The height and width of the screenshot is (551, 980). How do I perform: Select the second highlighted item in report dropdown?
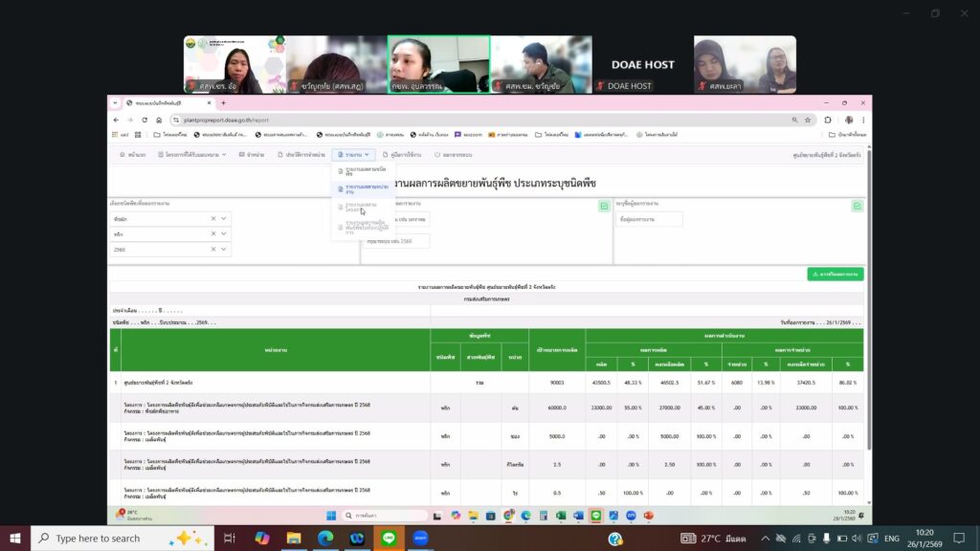point(361,189)
